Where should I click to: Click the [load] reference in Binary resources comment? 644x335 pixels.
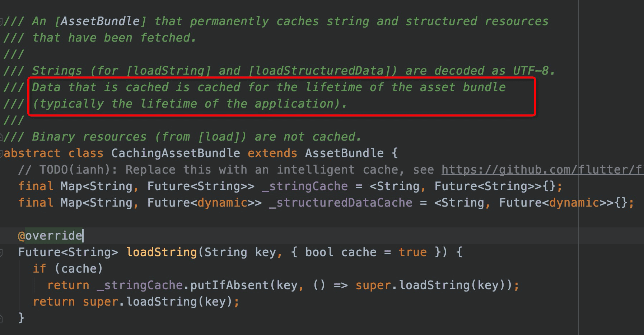pos(222,137)
